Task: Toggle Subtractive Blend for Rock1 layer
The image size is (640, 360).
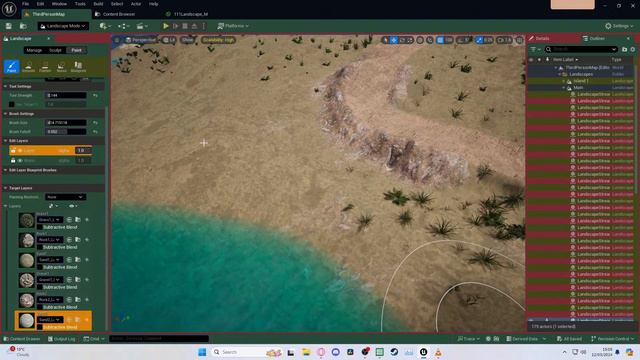Action: coord(40,247)
